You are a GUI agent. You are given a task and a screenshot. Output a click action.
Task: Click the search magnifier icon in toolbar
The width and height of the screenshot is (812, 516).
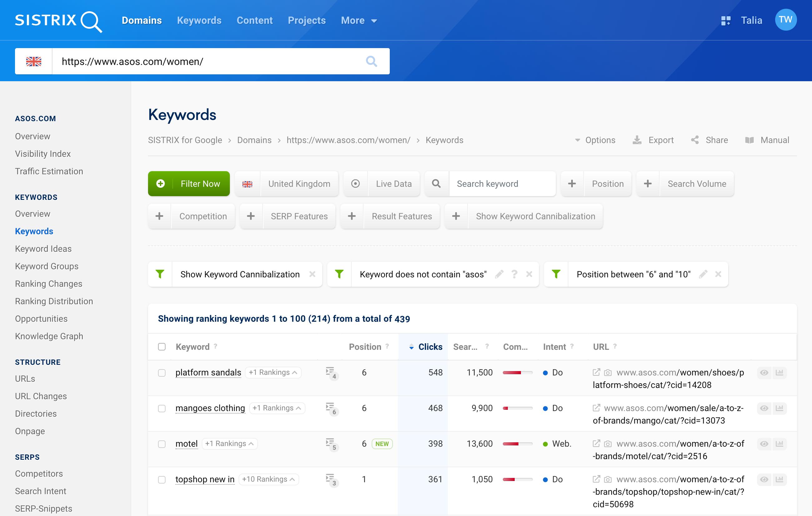tap(436, 183)
